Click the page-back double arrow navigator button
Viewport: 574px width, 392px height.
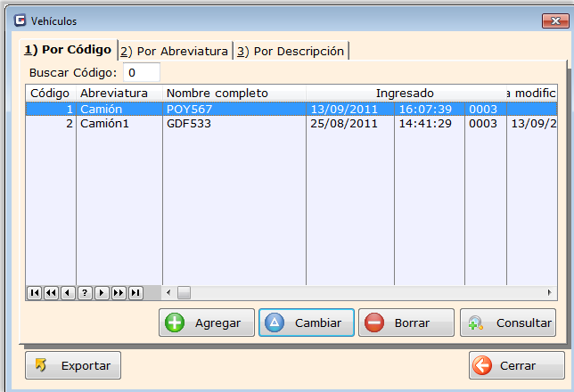point(51,292)
